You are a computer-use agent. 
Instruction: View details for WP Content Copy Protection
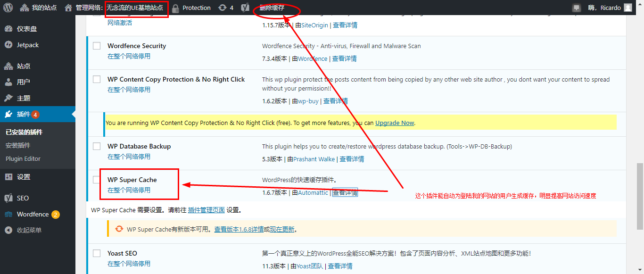coord(336,101)
